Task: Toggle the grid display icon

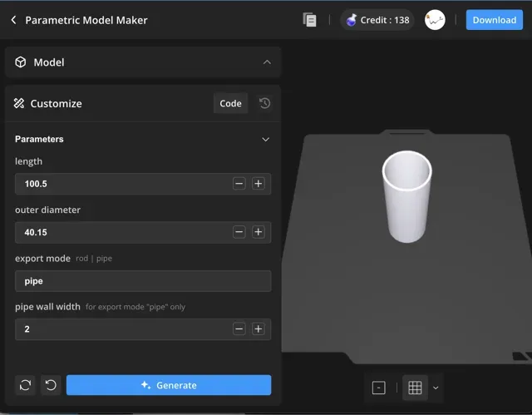Action: [415, 388]
